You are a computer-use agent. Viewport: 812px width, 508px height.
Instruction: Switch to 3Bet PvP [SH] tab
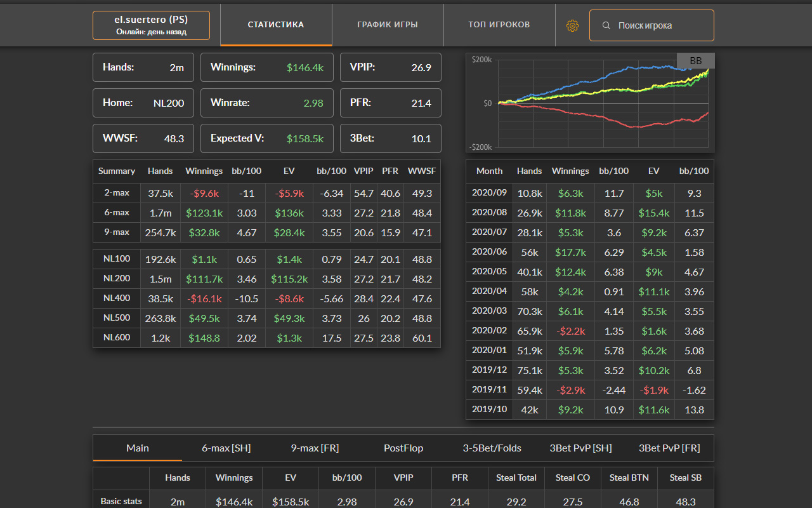coord(580,448)
